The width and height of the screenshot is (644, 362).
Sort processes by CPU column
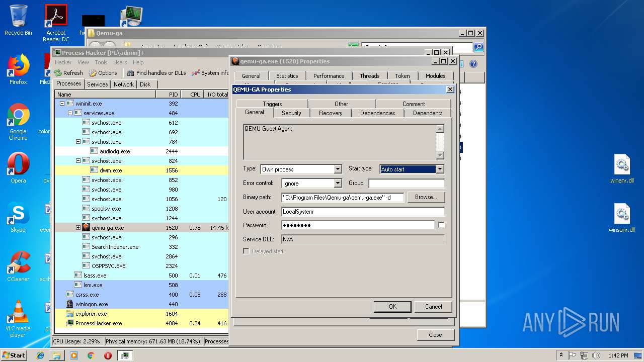coord(192,94)
